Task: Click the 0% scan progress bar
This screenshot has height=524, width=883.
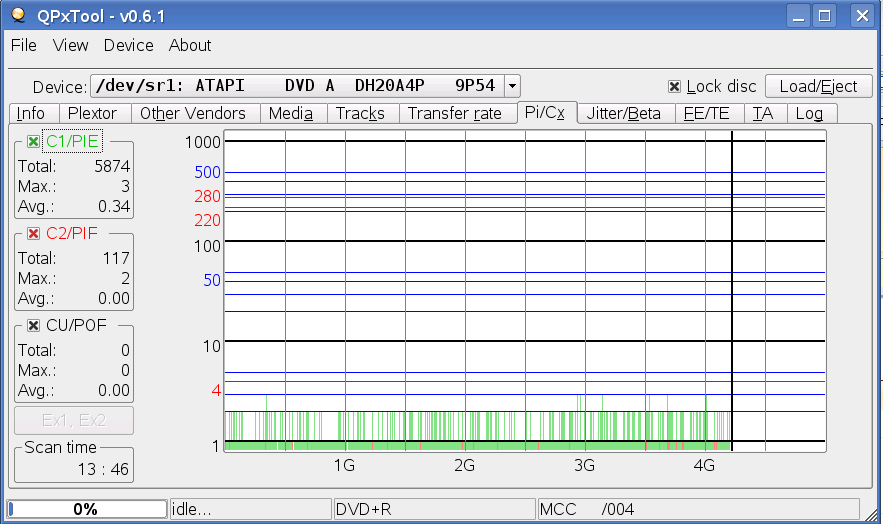Action: [x=86, y=509]
